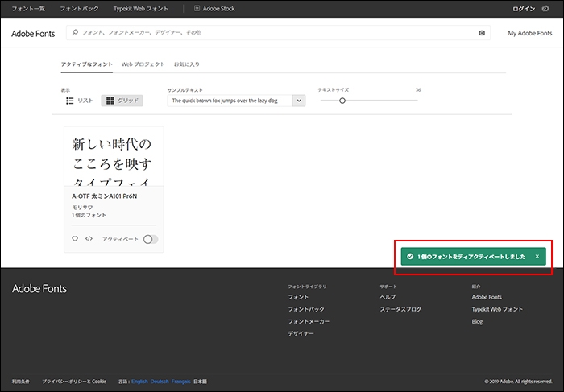Open the sample text dropdown arrow
564x392 pixels.
pyautogui.click(x=299, y=101)
